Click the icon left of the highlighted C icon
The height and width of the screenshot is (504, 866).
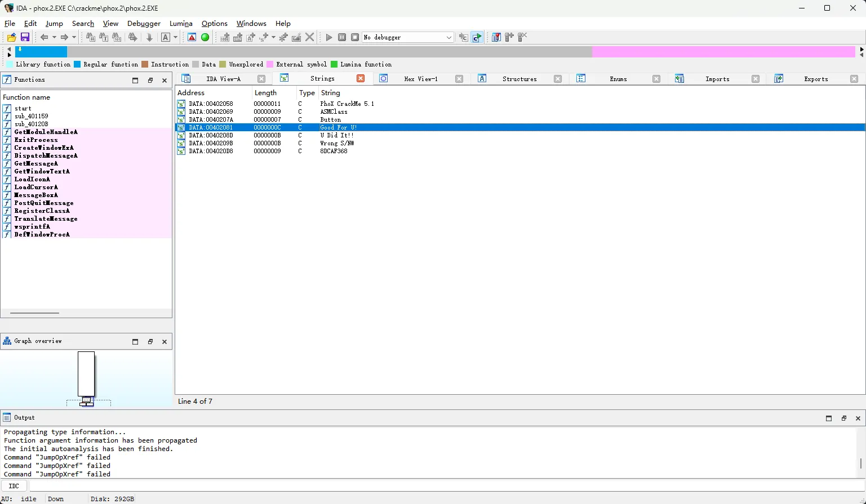463,37
